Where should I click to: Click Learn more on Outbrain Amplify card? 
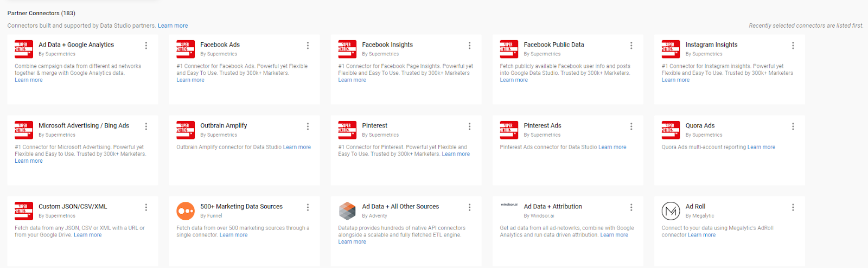click(297, 147)
